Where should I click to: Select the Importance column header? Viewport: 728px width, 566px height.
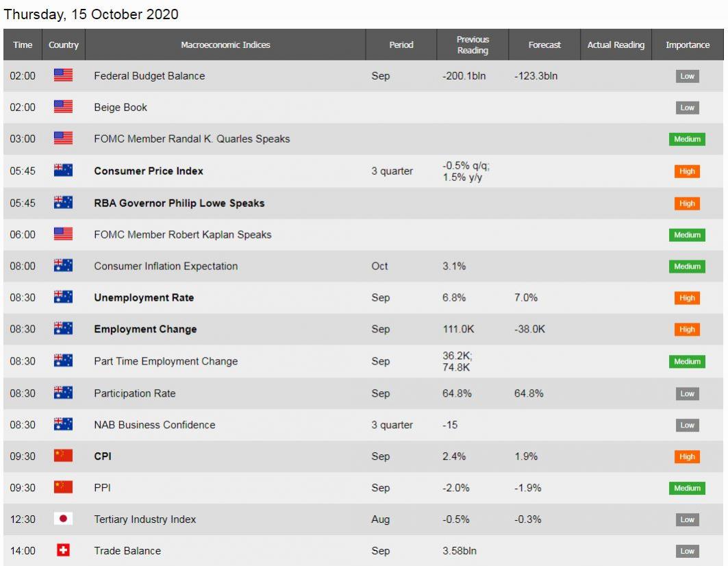(x=688, y=45)
